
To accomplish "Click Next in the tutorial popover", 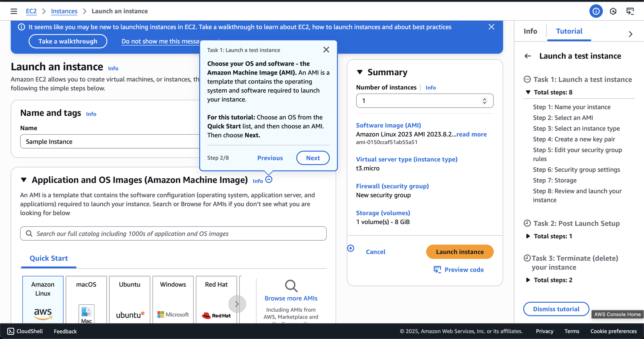I will click(313, 158).
